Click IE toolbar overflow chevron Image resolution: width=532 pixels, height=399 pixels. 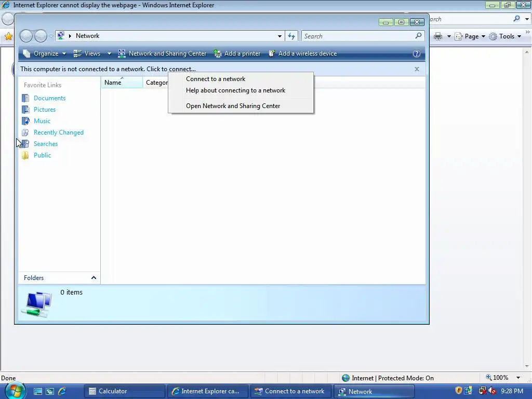coord(528,32)
